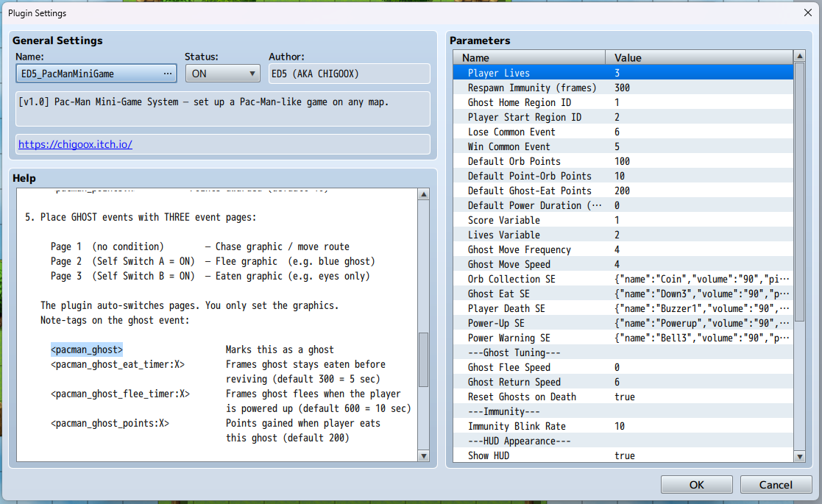
Task: Select the Immunity Blink Rate parameter
Action: tap(623, 426)
